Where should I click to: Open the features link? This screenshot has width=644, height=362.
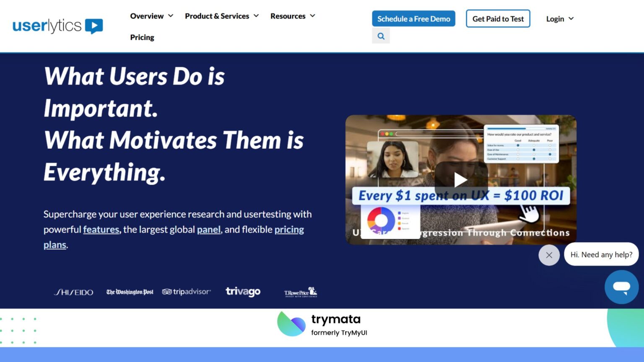(101, 229)
